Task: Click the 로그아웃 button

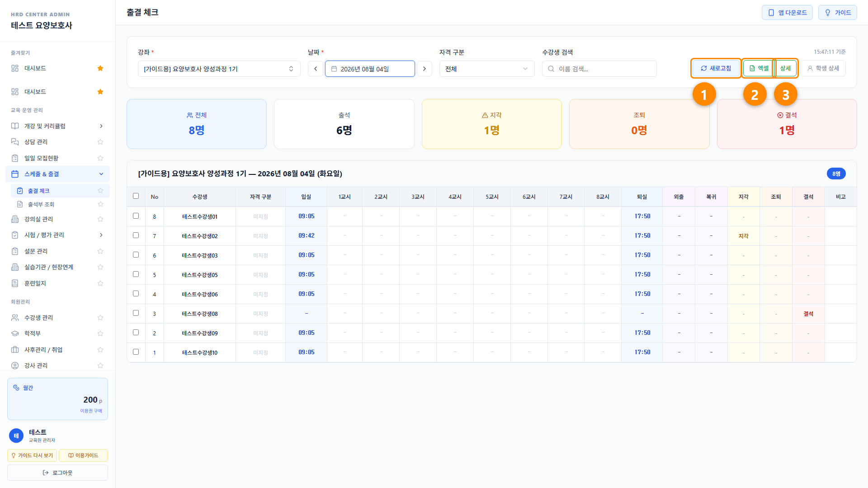Action: (57, 473)
